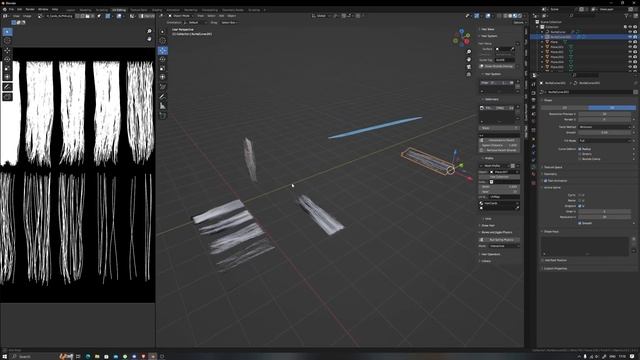Click the Resolution Preview U field
This screenshot has height=360, width=640.
604,114
